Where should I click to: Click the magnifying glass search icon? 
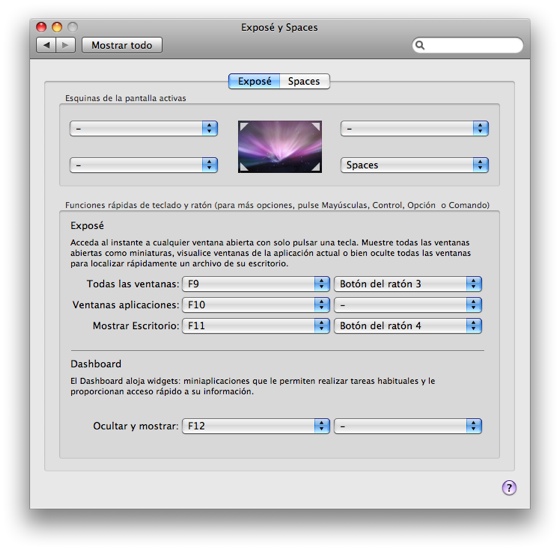pos(420,45)
